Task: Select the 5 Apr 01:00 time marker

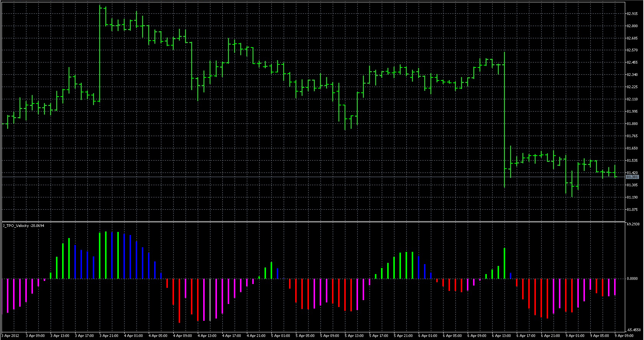Action: pos(281,336)
